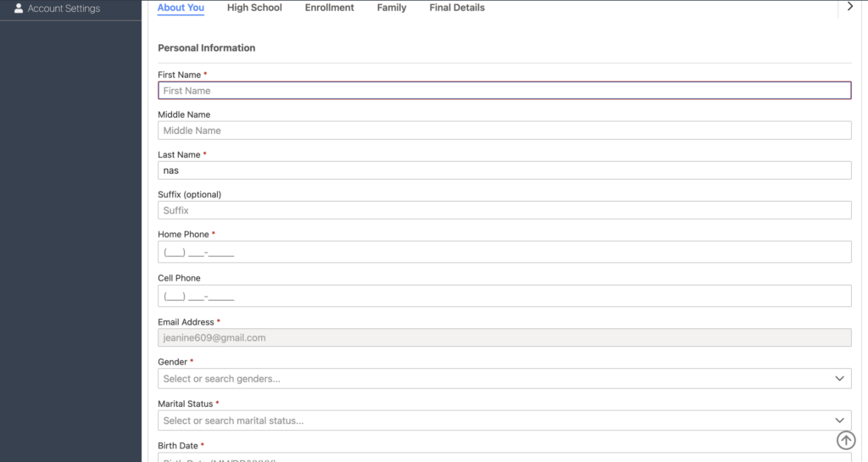
Task: Focus the First Name input field
Action: pos(504,91)
